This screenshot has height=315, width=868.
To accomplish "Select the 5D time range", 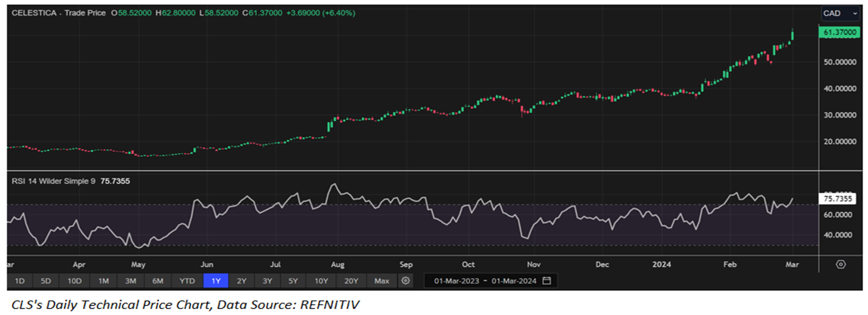I will tap(47, 280).
